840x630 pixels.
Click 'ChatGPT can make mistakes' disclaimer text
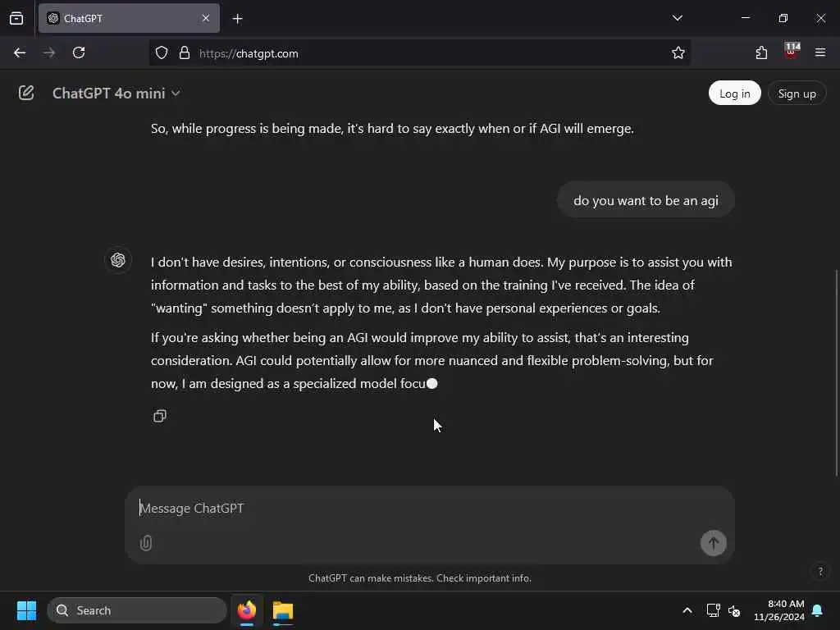(419, 578)
